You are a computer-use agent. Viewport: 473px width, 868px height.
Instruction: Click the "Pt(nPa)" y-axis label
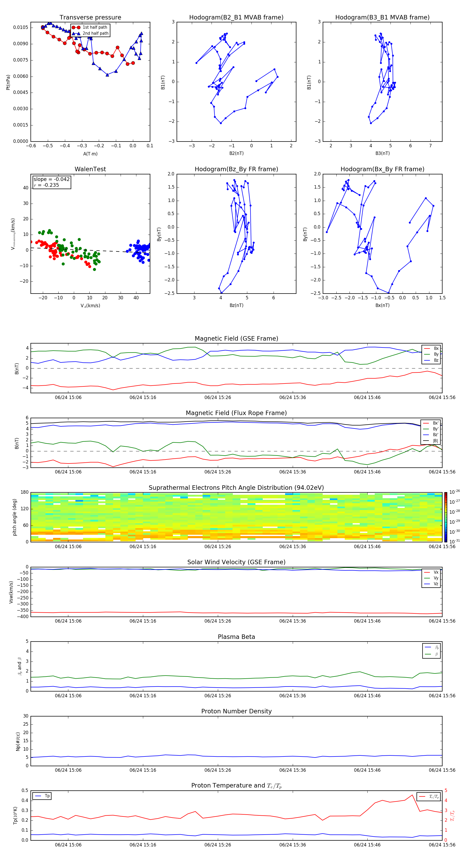(x=8, y=82)
